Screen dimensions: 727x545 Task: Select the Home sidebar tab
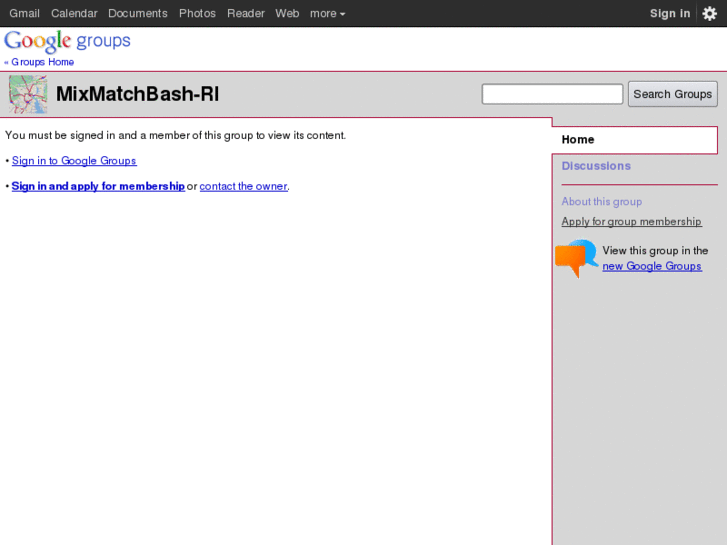coord(635,140)
